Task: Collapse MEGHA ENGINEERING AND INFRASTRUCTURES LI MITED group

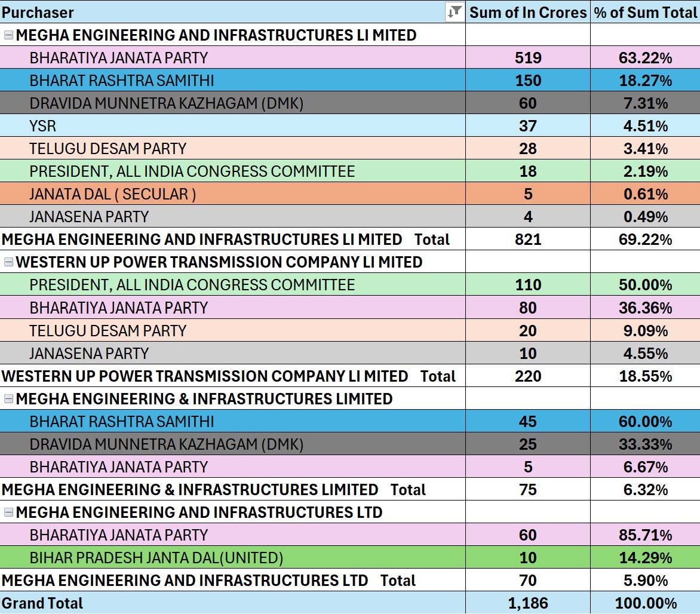Action: coord(8,35)
